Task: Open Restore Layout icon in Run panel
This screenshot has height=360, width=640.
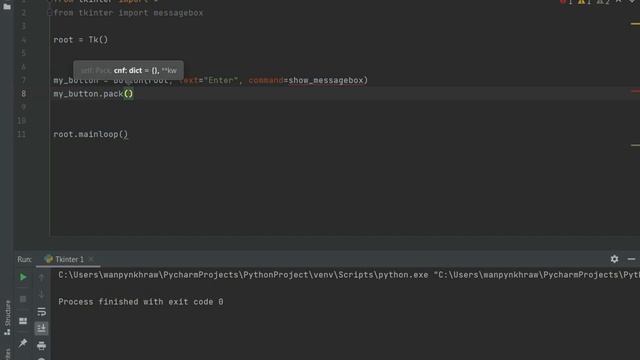Action: (x=23, y=321)
